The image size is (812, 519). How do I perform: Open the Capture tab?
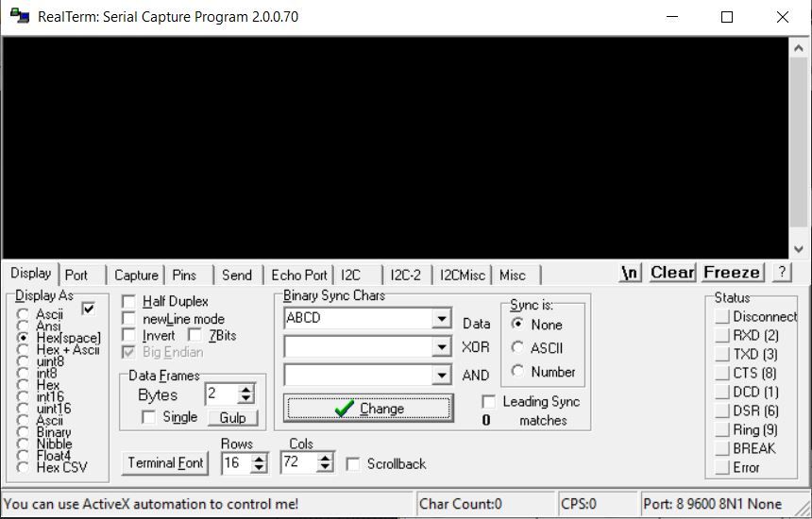136,276
